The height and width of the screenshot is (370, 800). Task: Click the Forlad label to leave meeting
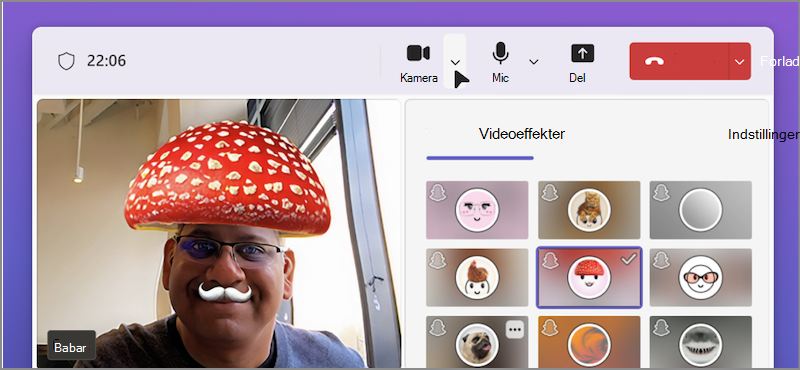780,61
